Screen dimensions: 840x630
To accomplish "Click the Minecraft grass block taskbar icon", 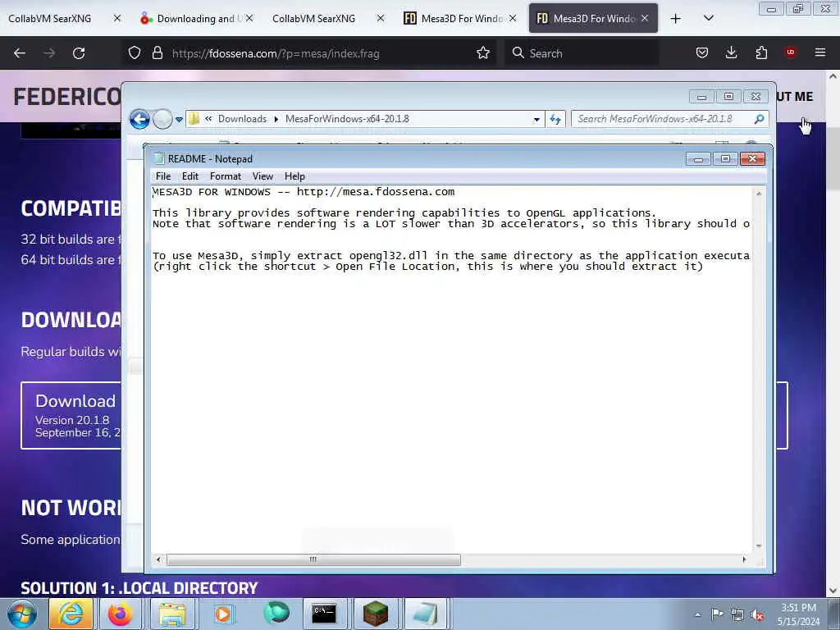I will (x=376, y=614).
